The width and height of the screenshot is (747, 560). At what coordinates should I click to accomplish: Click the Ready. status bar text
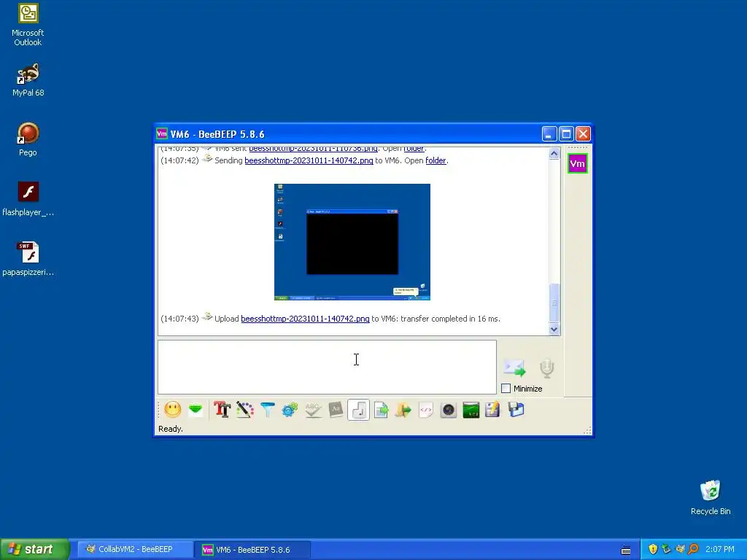[x=171, y=429]
